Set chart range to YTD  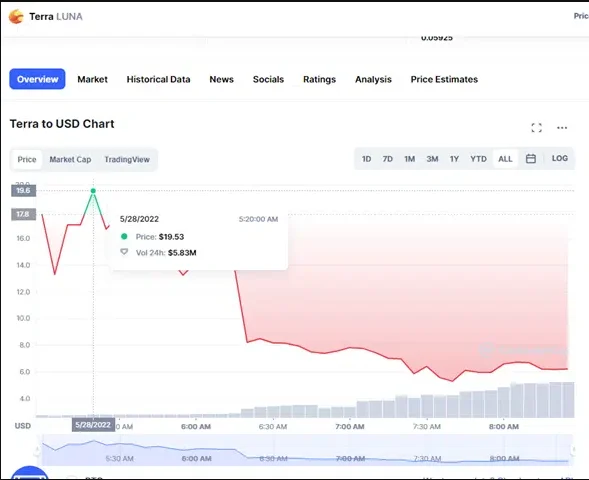click(x=478, y=159)
